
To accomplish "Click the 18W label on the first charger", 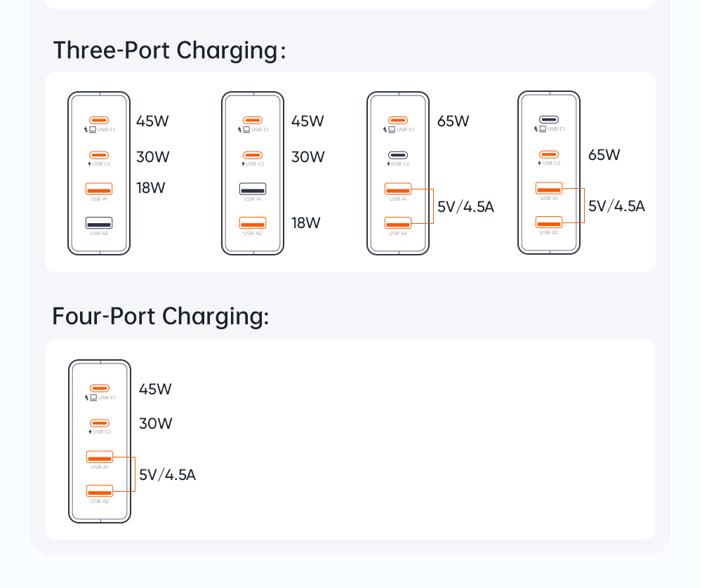I will 150,188.
